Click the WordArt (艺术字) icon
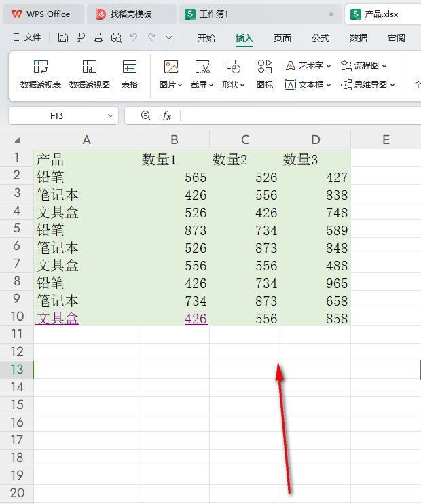421x504 pixels. [291, 66]
